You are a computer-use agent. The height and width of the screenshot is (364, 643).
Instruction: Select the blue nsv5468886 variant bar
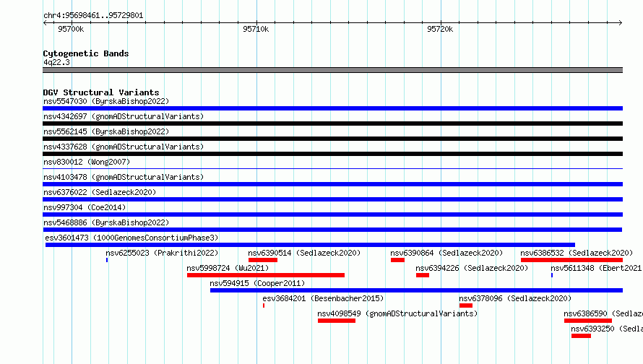[x=332, y=230]
